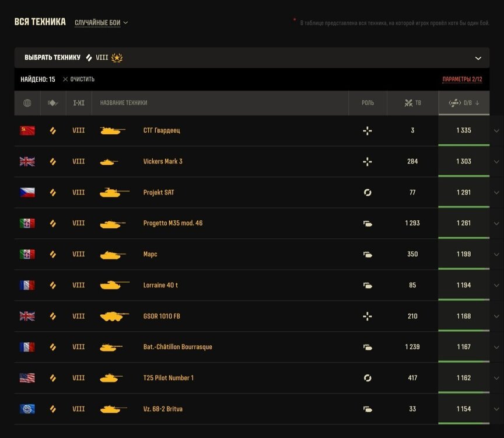Click the role icon in Марс row

[367, 255]
